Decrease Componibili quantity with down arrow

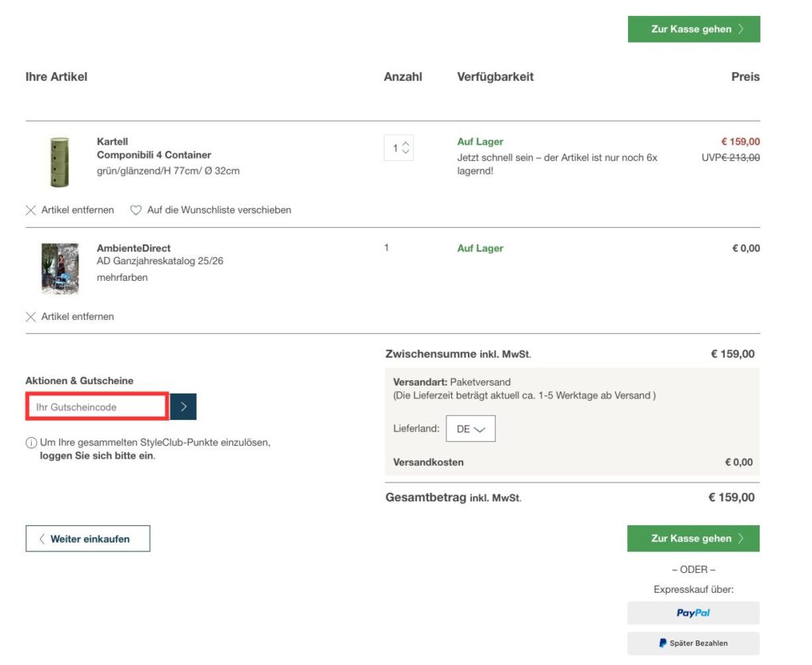tap(405, 152)
